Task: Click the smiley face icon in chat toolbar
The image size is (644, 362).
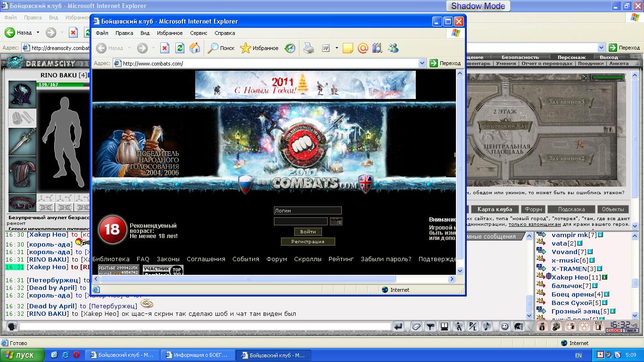Action: (505, 326)
